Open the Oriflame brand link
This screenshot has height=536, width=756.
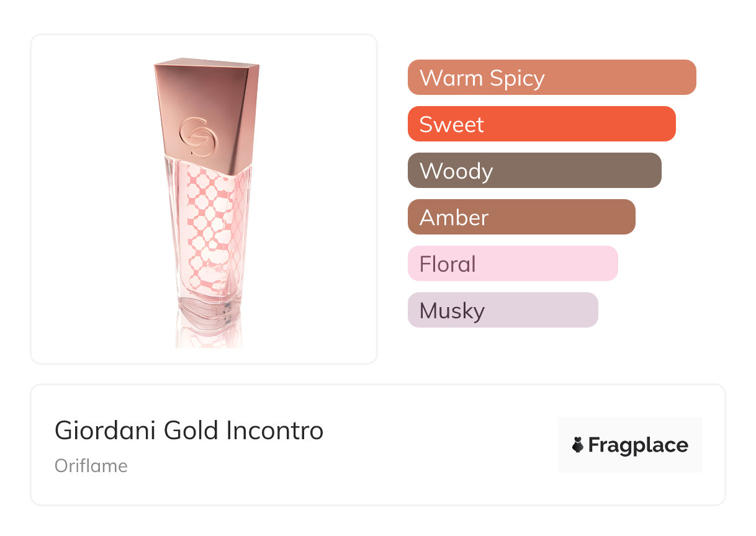(91, 466)
